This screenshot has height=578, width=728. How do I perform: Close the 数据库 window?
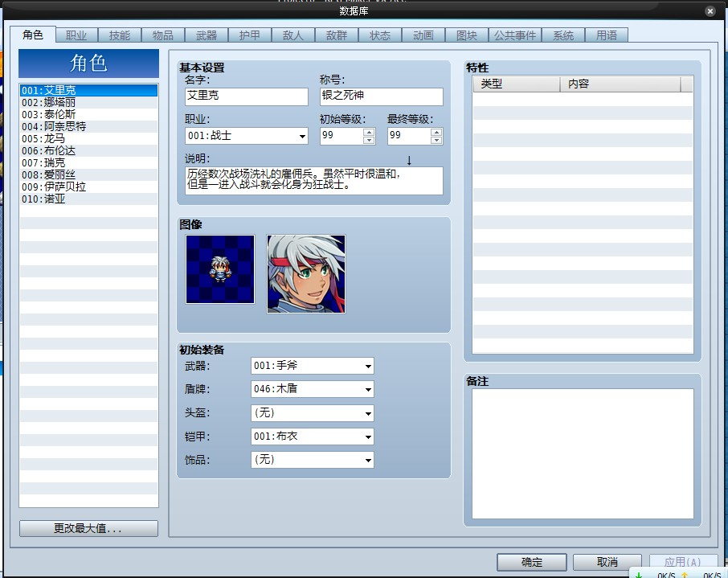click(x=710, y=11)
